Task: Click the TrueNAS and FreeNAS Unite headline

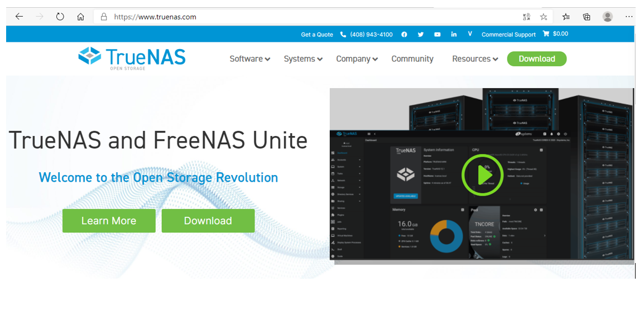Action: point(158,139)
